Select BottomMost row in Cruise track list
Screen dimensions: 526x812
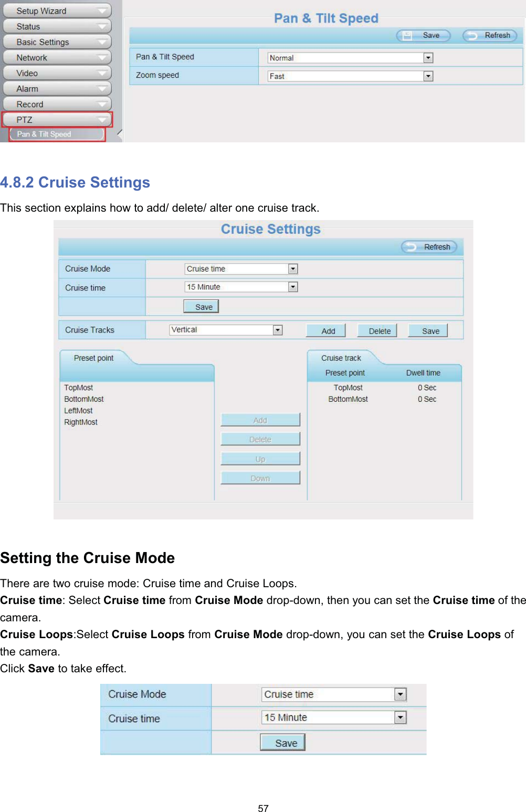(x=384, y=399)
